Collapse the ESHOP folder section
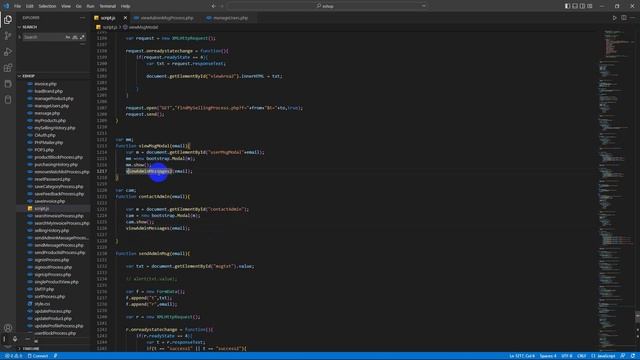640x360 pixels. (53, 76)
